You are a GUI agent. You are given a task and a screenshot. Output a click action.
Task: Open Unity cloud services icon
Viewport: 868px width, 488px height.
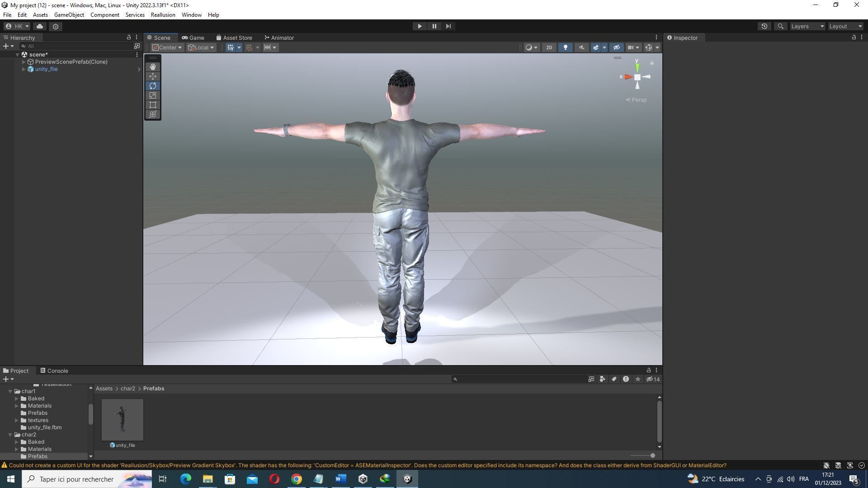pyautogui.click(x=40, y=26)
